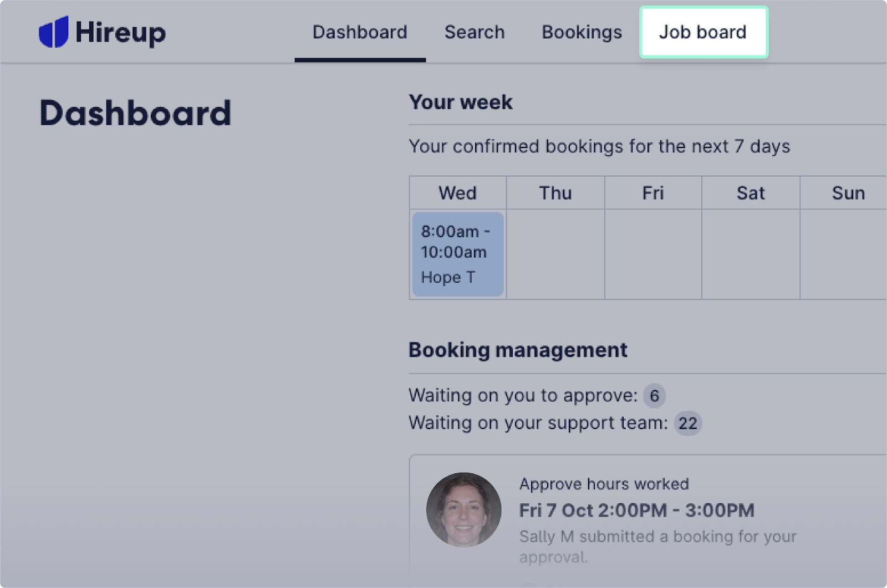Select the Dashboard menu item
The image size is (887, 588).
tap(359, 32)
